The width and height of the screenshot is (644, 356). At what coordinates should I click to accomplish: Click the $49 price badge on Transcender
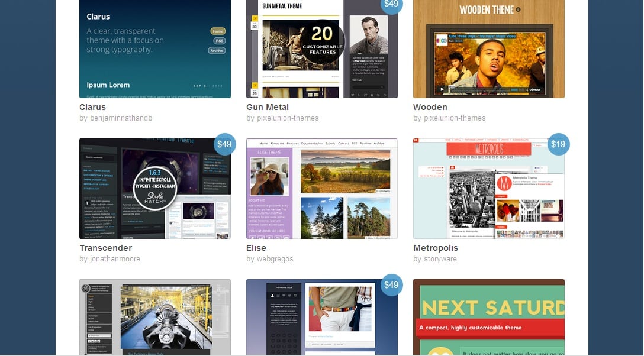pos(224,144)
